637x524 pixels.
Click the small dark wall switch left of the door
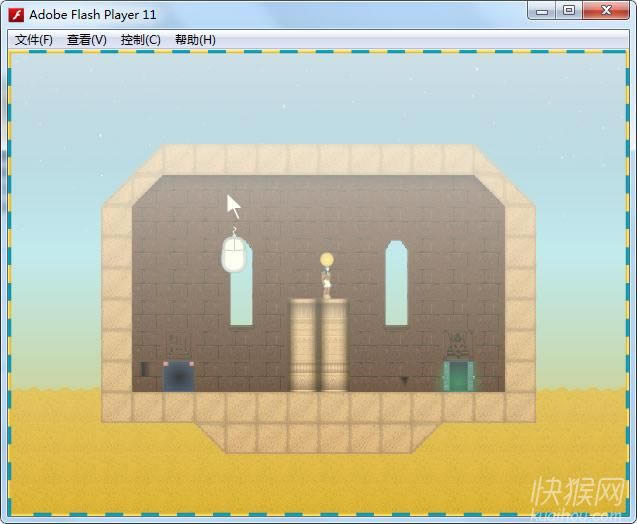pyautogui.click(x=145, y=369)
